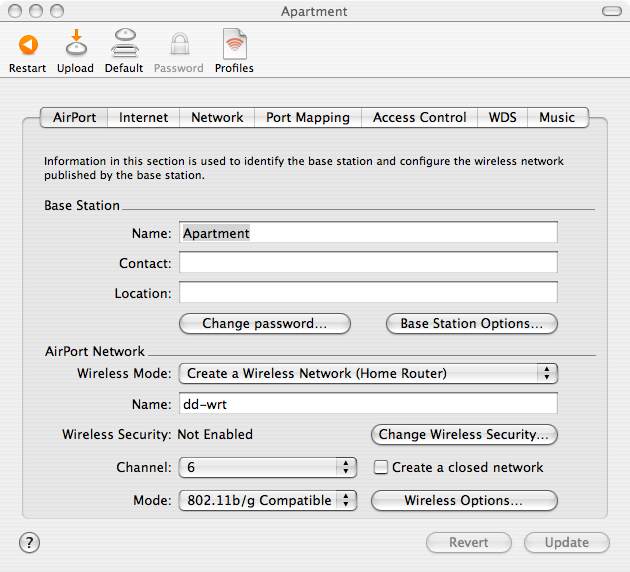
Task: Click the Change password button
Action: pyautogui.click(x=265, y=324)
